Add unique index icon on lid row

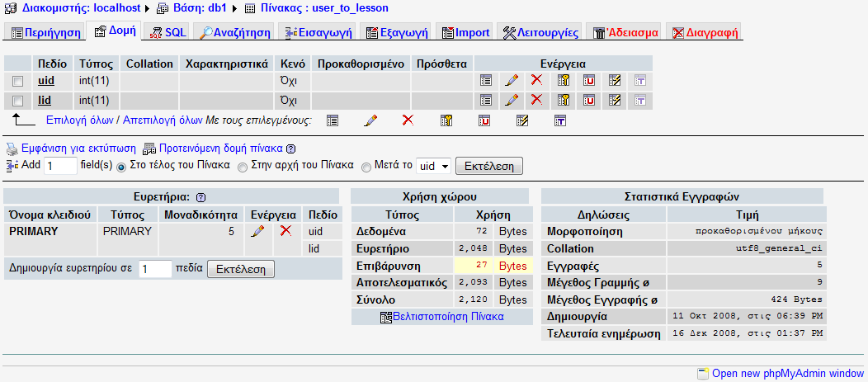(588, 100)
